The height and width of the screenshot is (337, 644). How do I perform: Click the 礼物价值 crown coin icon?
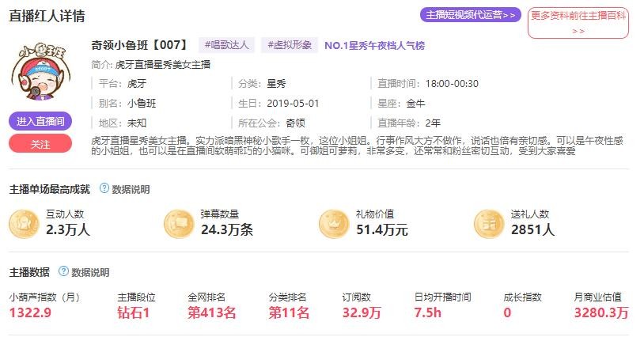click(x=335, y=224)
